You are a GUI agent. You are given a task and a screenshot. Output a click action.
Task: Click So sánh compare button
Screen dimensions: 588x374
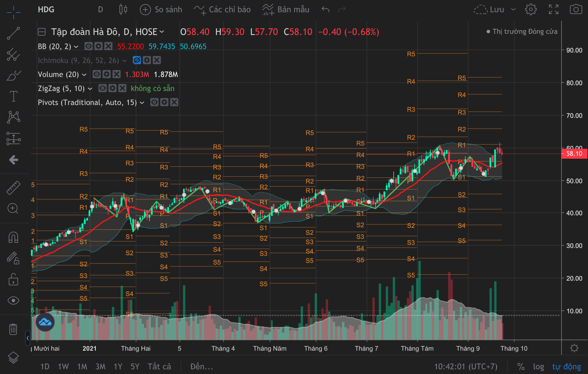tap(161, 9)
